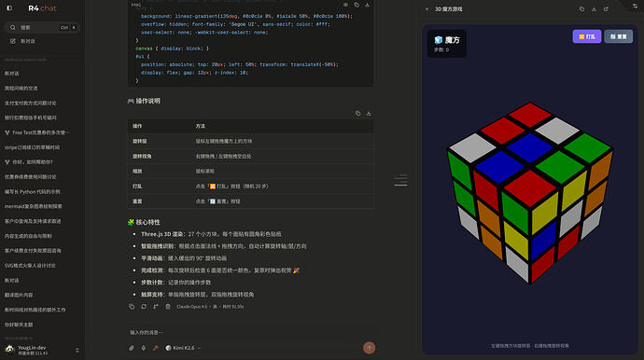
Task: Activate the microphone voice input
Action: click(144, 348)
